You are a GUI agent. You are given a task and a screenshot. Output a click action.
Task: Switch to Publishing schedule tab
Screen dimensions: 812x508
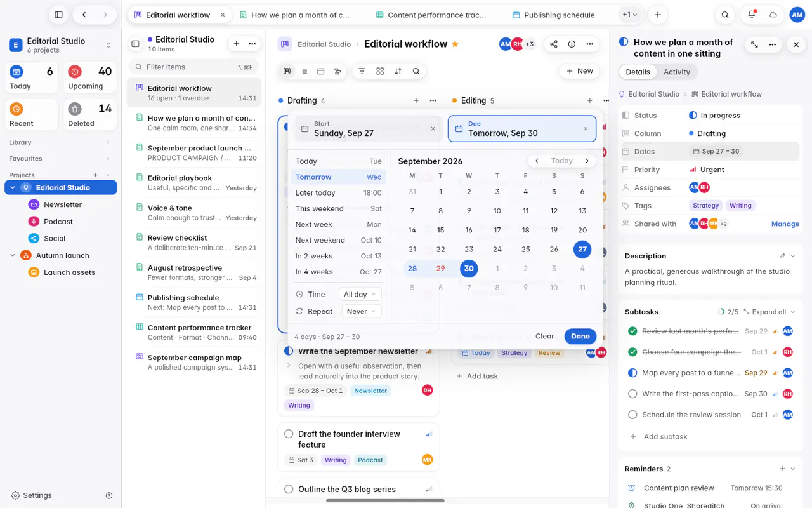(553, 15)
